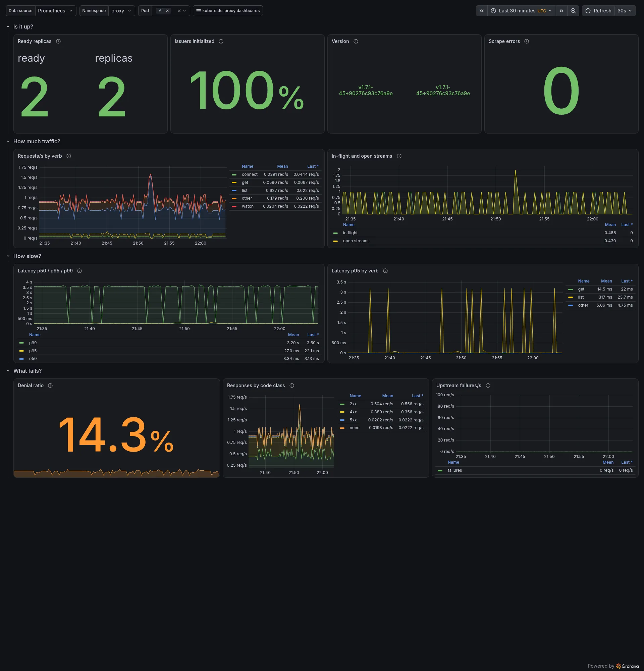The image size is (644, 671).
Task: Open the Upstream failures/s panel title
Action: click(459, 385)
